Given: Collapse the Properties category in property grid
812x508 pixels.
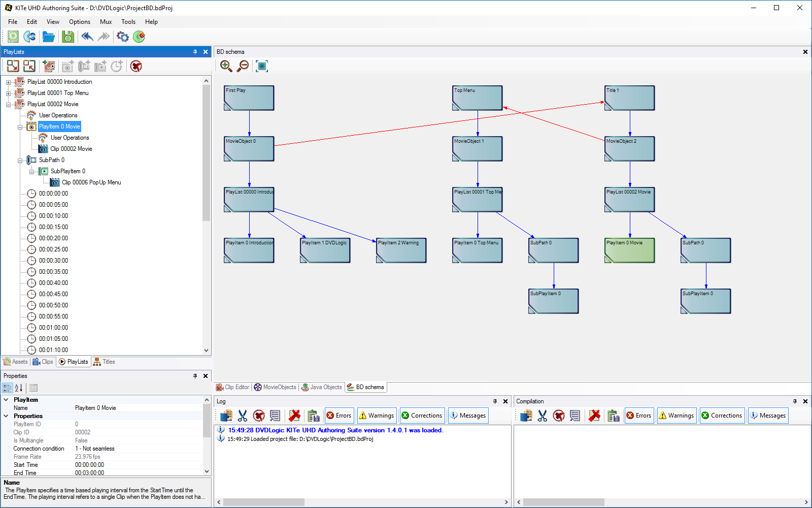Looking at the screenshot, I should (6, 416).
